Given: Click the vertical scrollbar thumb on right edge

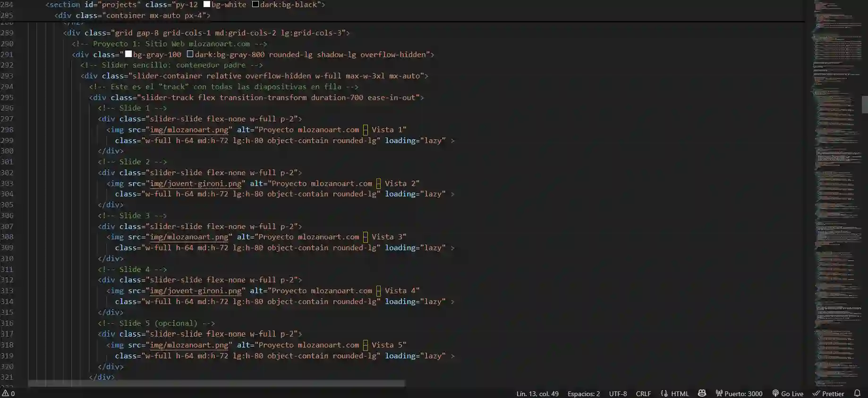Looking at the screenshot, I should [x=864, y=104].
